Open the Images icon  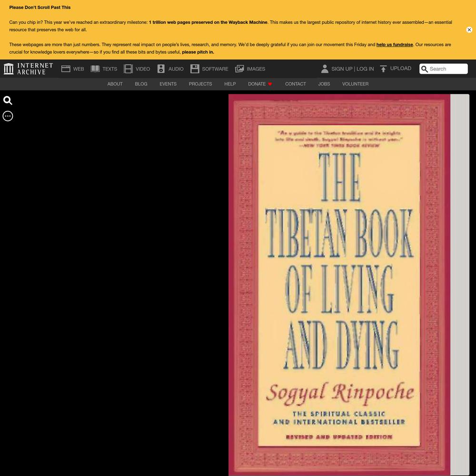click(x=239, y=69)
